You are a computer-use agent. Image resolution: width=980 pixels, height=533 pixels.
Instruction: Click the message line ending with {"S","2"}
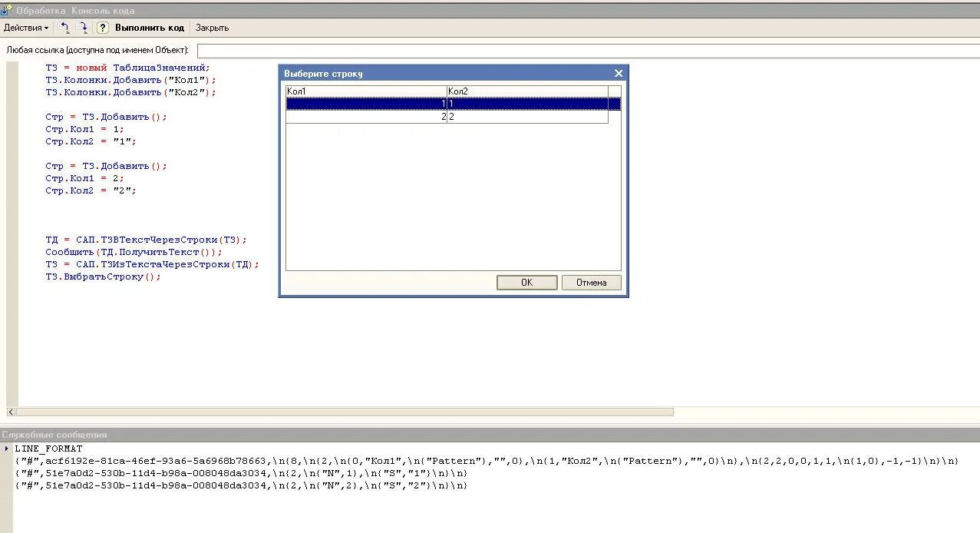(x=241, y=485)
